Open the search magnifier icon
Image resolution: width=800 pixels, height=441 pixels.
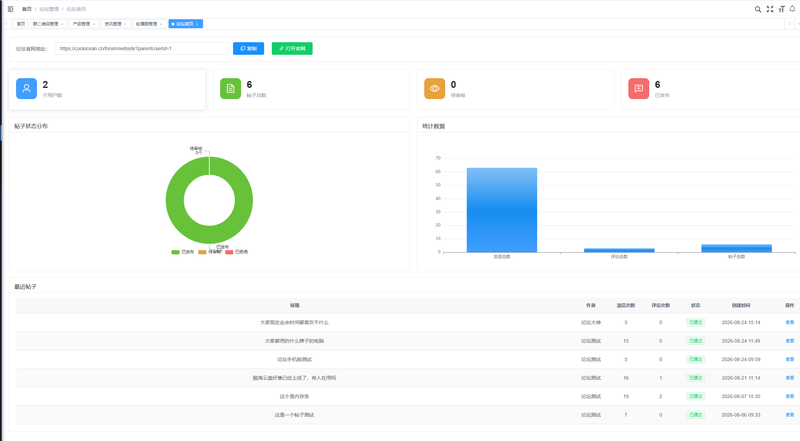pos(758,9)
